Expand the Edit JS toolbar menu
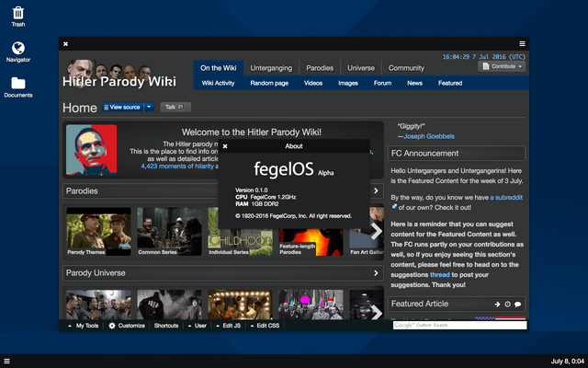The height and width of the screenshot is (368, 588). click(x=229, y=326)
